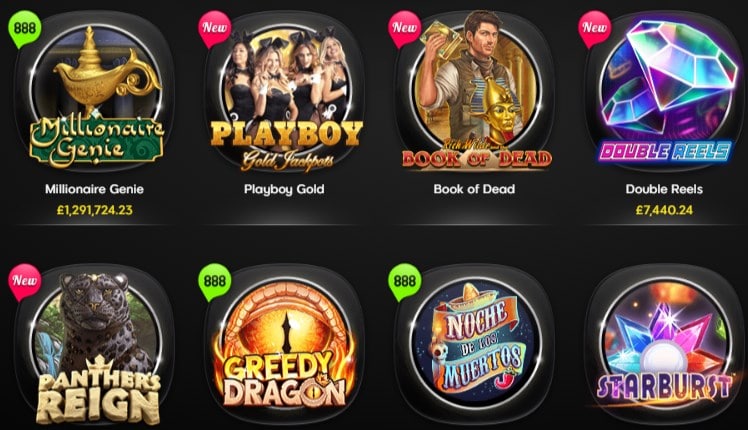
Task: Select the Playboy Gold title text
Action: (284, 189)
